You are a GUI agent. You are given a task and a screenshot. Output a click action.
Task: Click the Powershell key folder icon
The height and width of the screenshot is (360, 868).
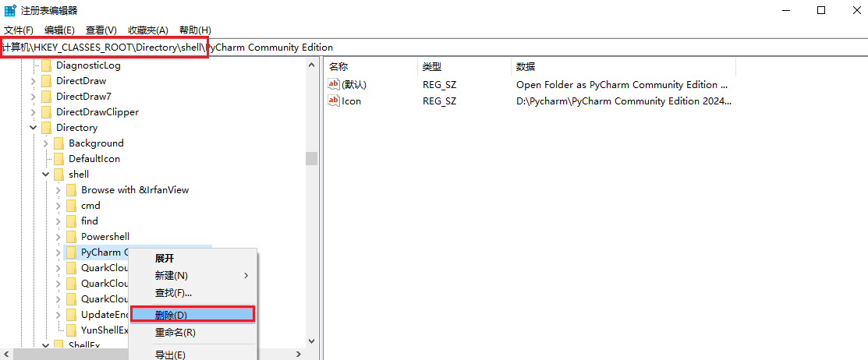71,237
